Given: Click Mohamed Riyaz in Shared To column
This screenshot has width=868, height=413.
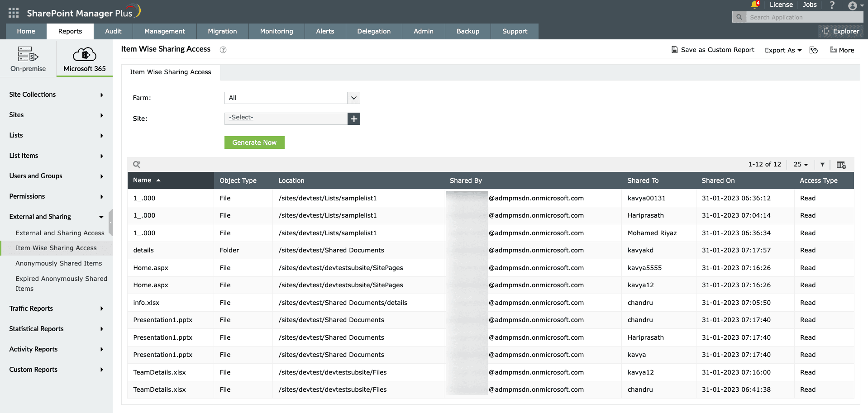Looking at the screenshot, I should point(652,233).
